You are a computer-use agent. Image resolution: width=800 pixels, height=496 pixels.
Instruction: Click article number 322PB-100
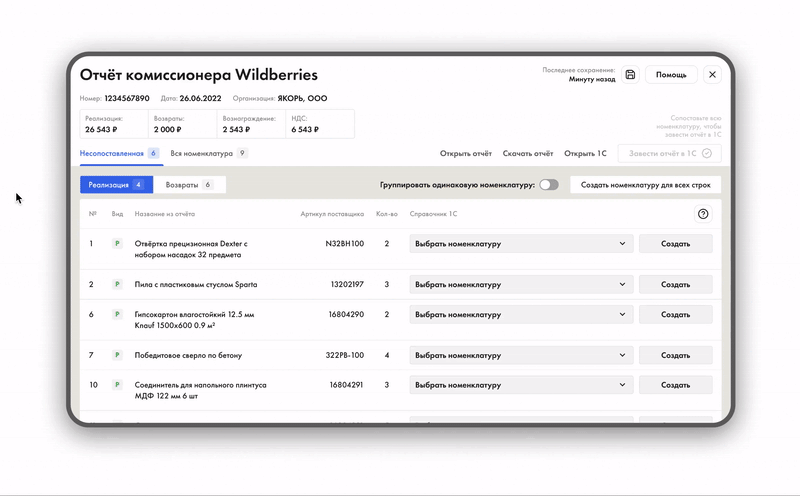click(x=344, y=355)
